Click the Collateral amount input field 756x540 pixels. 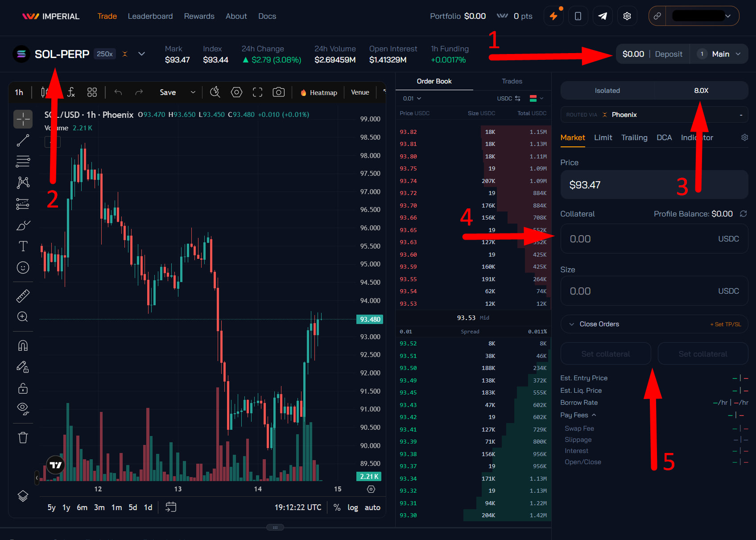click(654, 239)
